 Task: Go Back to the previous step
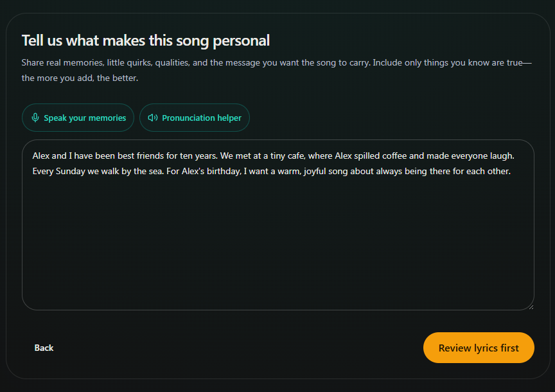44,348
